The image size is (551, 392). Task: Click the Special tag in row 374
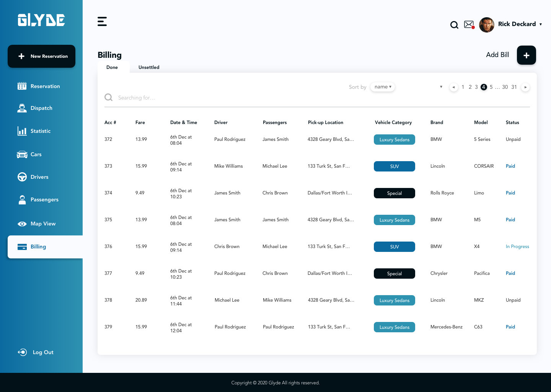coord(395,193)
